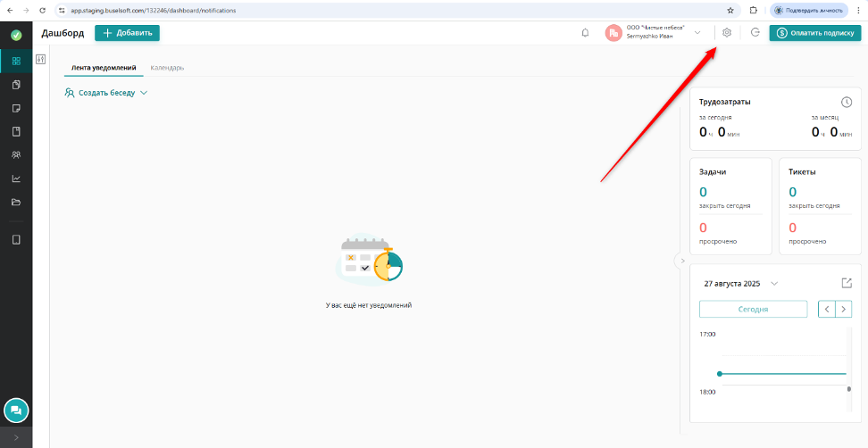This screenshot has height=448, width=868.
Task: Click the calendar panel scrollbar thumb
Action: [x=849, y=389]
